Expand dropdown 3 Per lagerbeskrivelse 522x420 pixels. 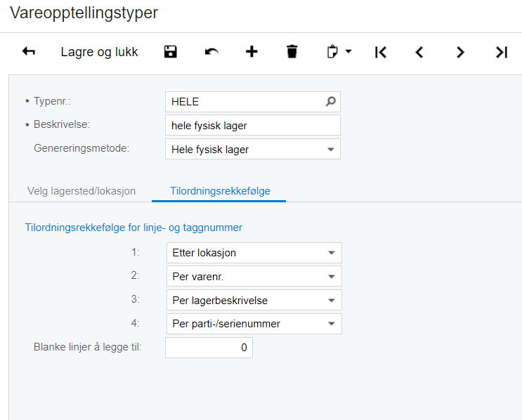point(254,300)
